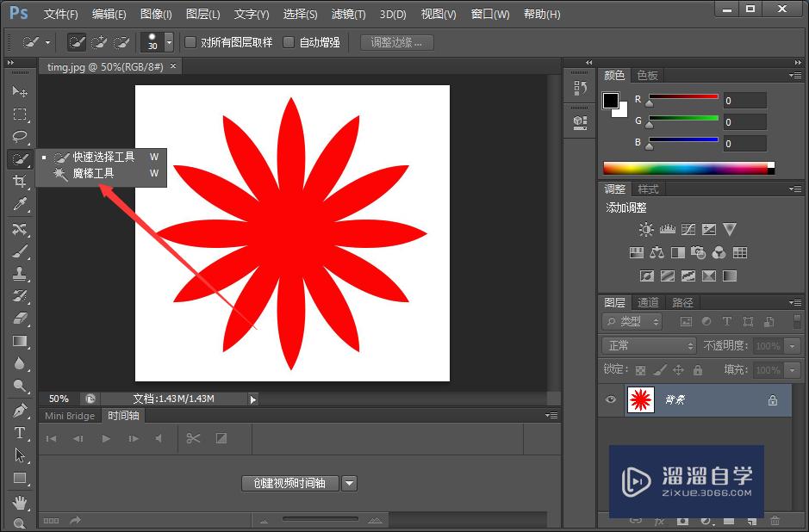Viewport: 809px width, 532px height.
Task: Enable the 自动增强 checkbox
Action: tap(290, 41)
